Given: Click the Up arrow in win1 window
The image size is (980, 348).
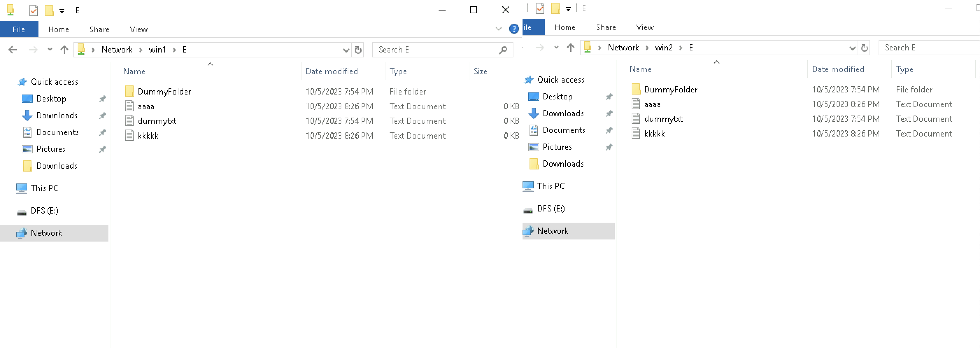Looking at the screenshot, I should [64, 50].
